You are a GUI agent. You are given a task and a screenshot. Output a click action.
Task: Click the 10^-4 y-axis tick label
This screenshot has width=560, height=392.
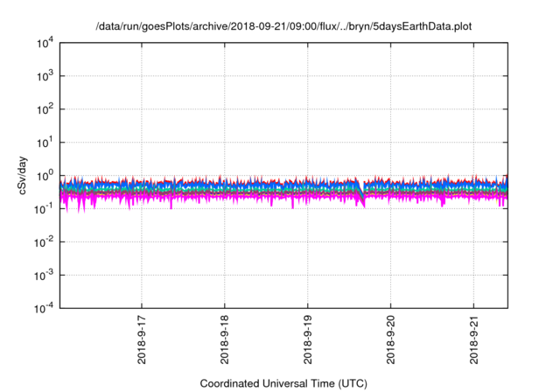click(44, 308)
